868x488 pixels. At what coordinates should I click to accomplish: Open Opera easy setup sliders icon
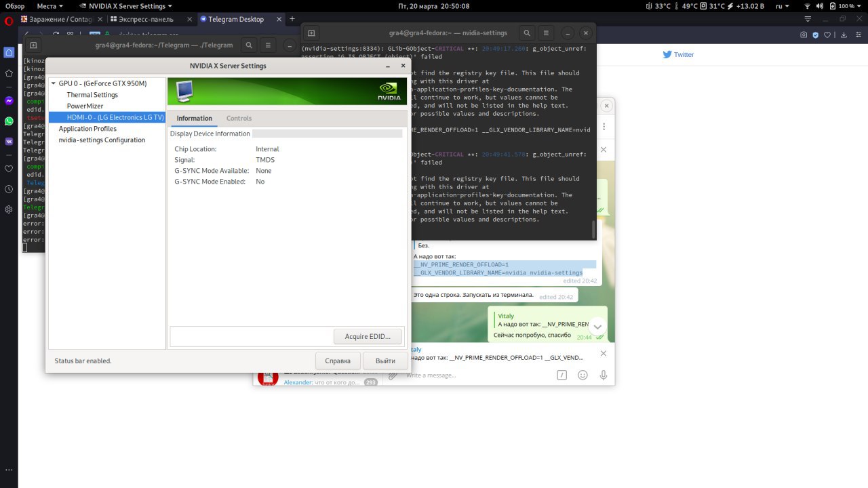tap(856, 35)
